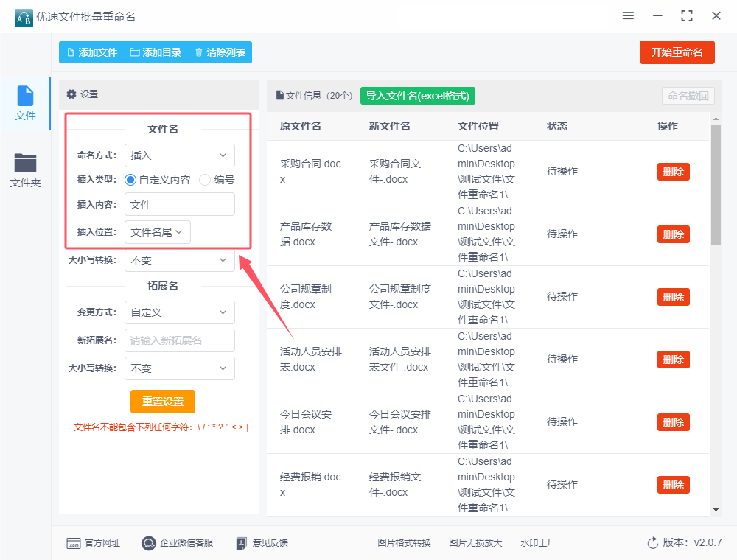Screen dimensions: 737x560
Task: Click 导入文件名(excel格式) green button
Action: click(x=418, y=96)
